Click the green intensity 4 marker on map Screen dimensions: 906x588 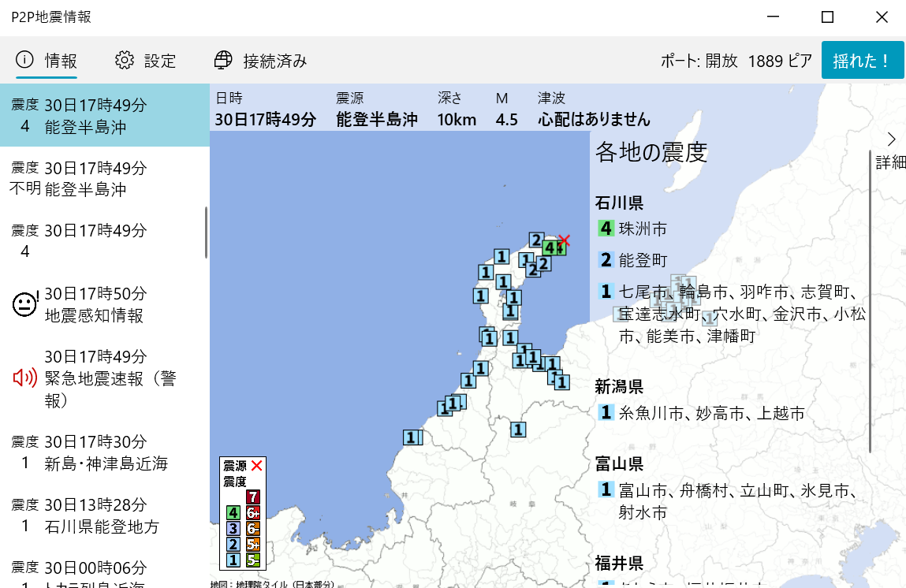[550, 247]
